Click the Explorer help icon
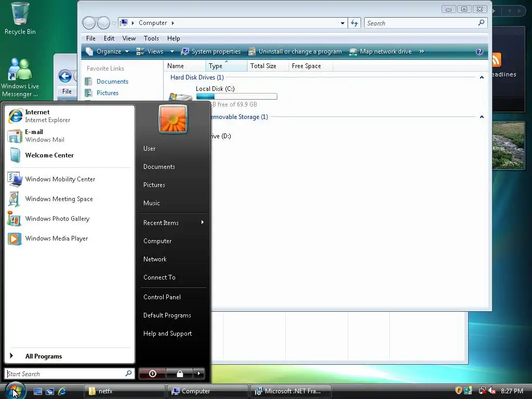Viewport: 532px width, 399px height. pos(479,51)
